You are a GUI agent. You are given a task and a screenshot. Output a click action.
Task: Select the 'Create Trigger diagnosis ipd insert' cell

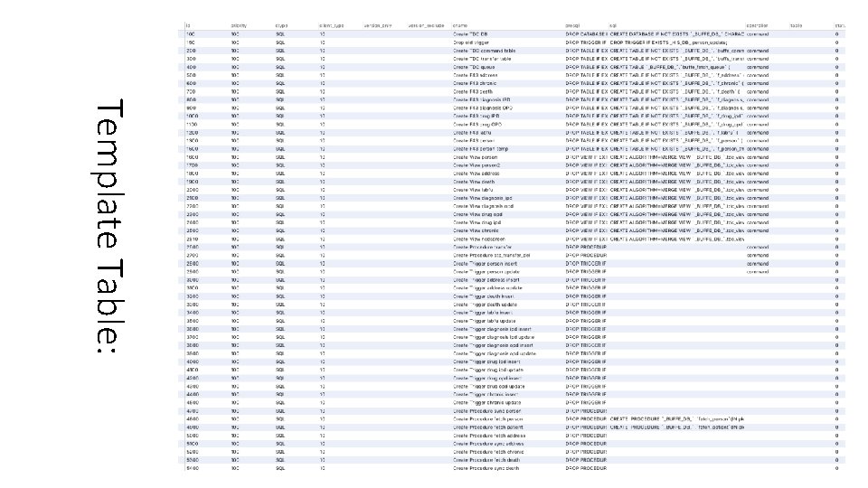click(492, 329)
